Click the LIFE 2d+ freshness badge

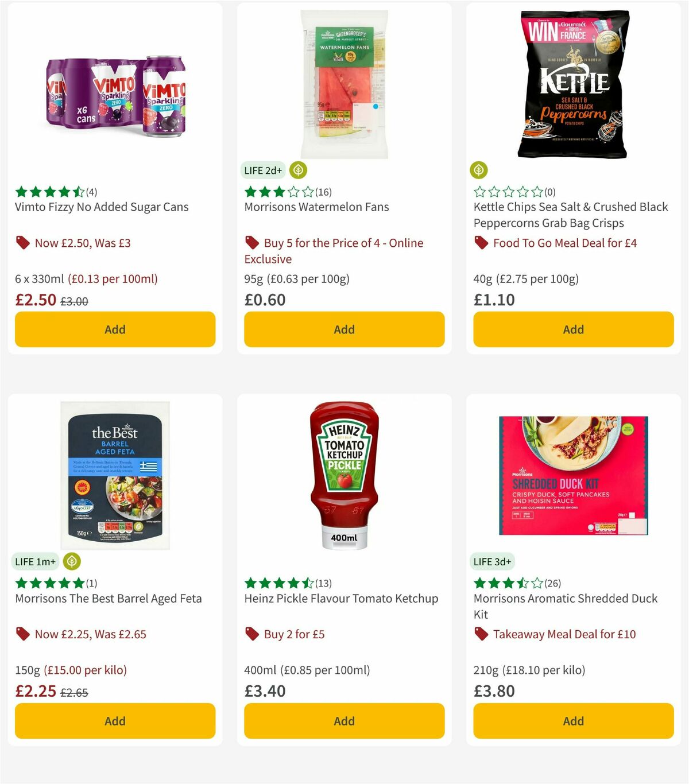coord(263,170)
